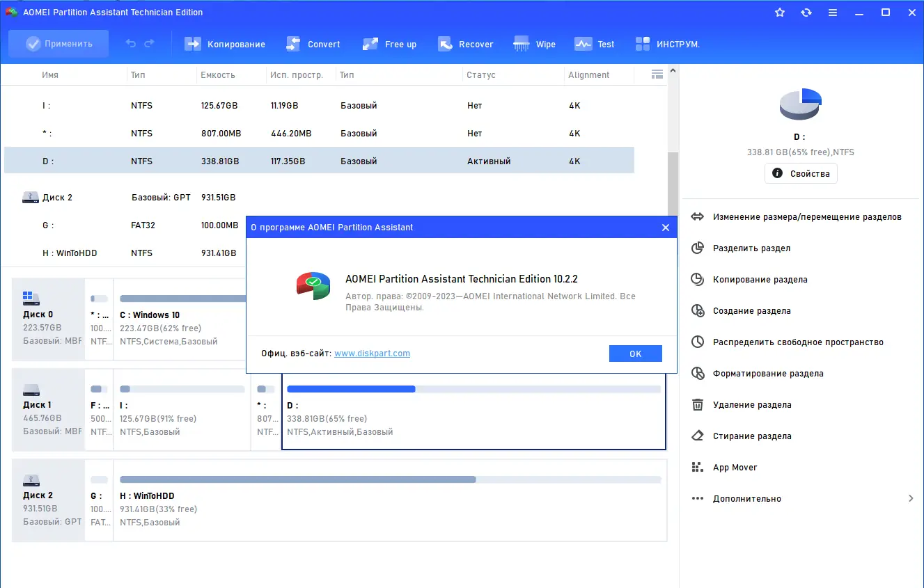Select the 807.00MB partition row in the table
Screen dimensions: 924x588
[x=319, y=134]
